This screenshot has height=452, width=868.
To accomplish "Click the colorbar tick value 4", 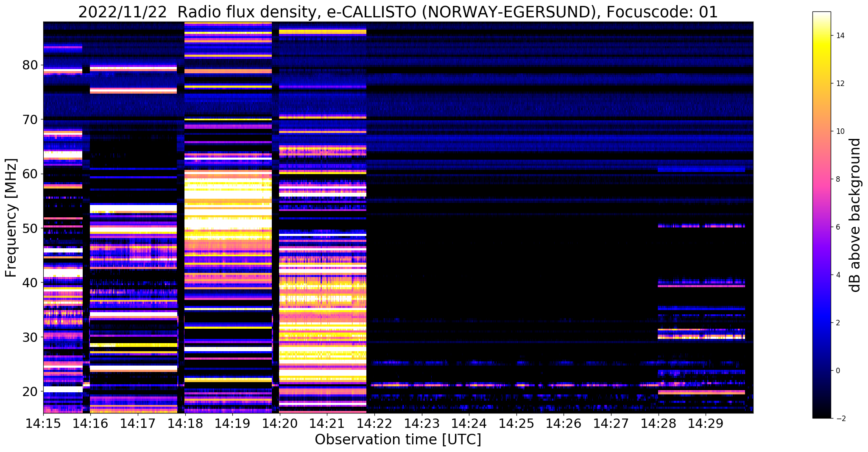I will pos(837,275).
